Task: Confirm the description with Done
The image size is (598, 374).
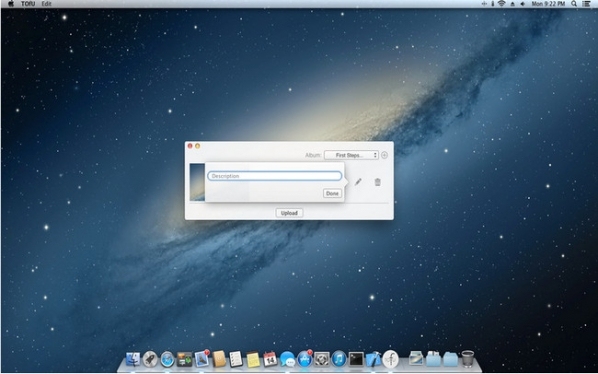Action: 332,193
